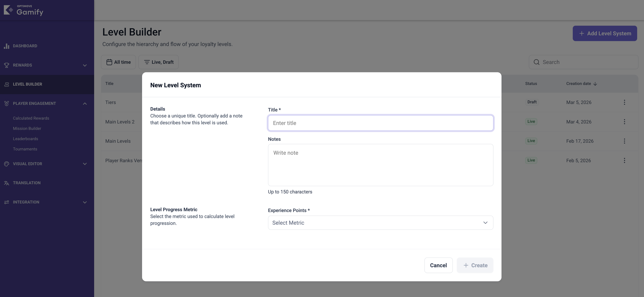Viewport: 644px width, 297px height.
Task: Open Tournaments submenu item
Action: (25, 149)
